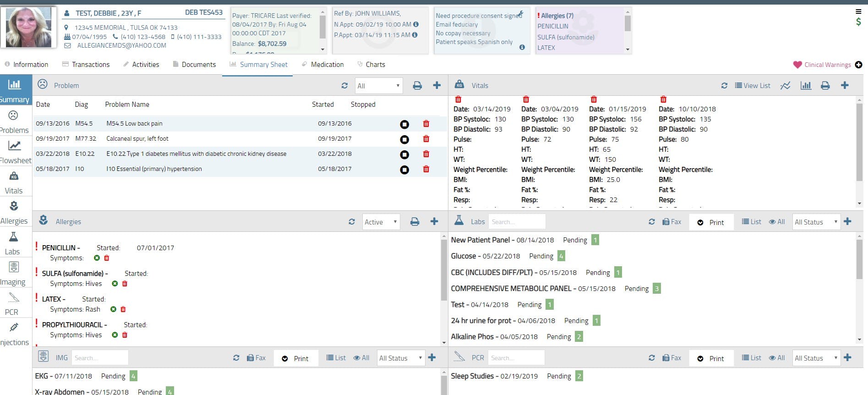Image resolution: width=868 pixels, height=395 pixels.
Task: Click Fax button in IMG panel
Action: tap(256, 358)
